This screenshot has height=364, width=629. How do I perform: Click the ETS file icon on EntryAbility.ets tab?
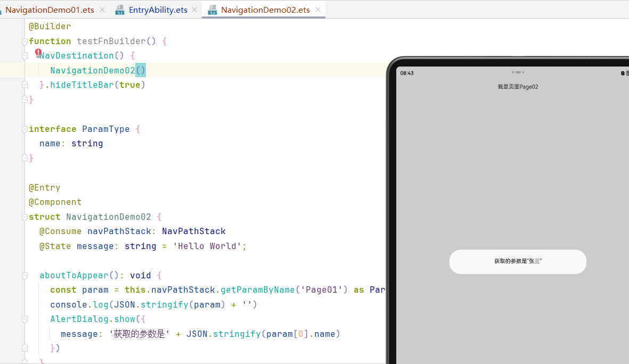pos(120,9)
